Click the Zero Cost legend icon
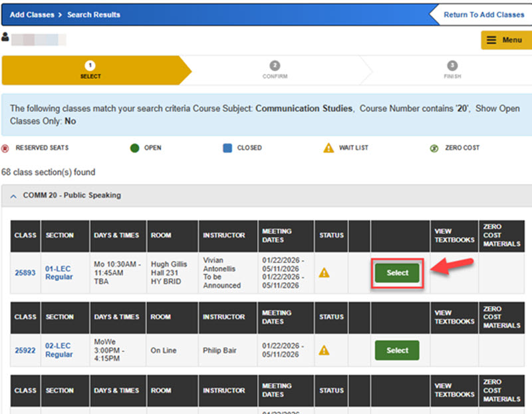 tap(433, 148)
